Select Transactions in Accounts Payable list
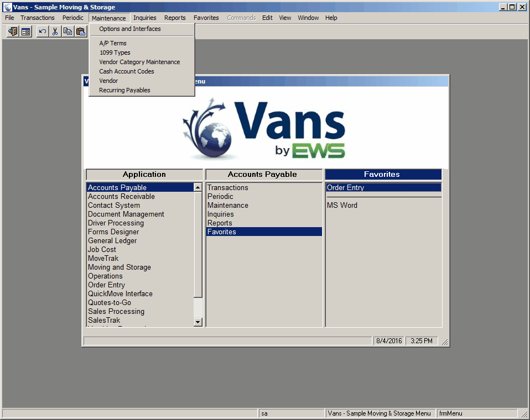This screenshot has height=420, width=530. pos(264,187)
